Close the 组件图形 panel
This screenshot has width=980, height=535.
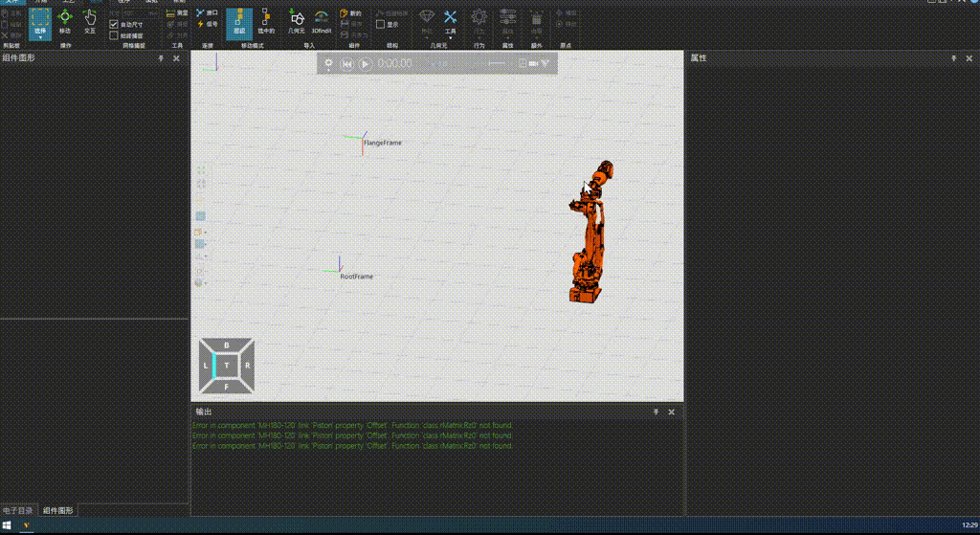pos(176,58)
